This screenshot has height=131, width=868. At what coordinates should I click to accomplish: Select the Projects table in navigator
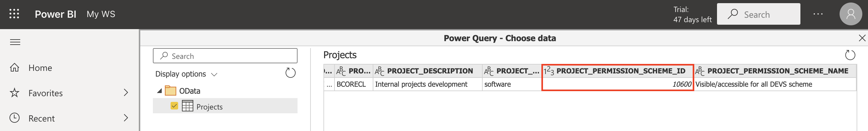coord(209,107)
